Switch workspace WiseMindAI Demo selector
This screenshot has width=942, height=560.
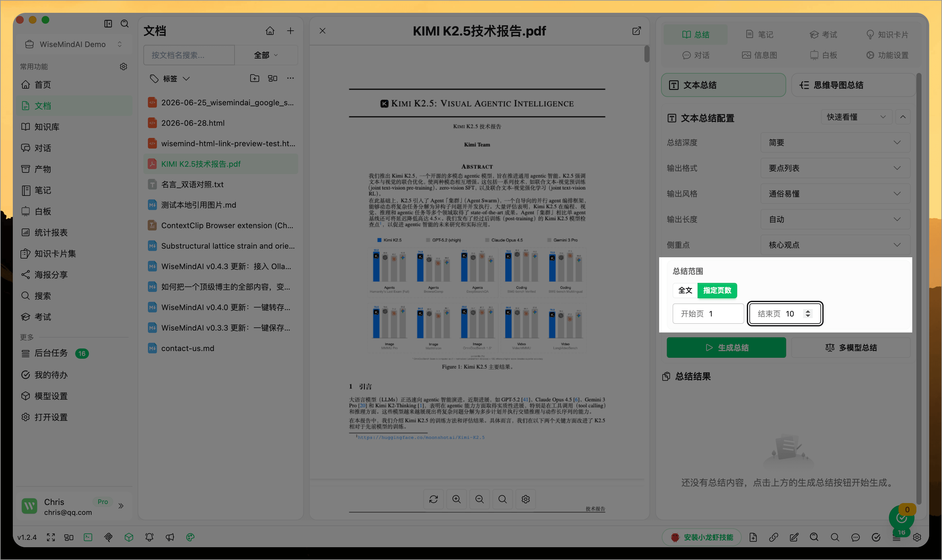pos(74,44)
